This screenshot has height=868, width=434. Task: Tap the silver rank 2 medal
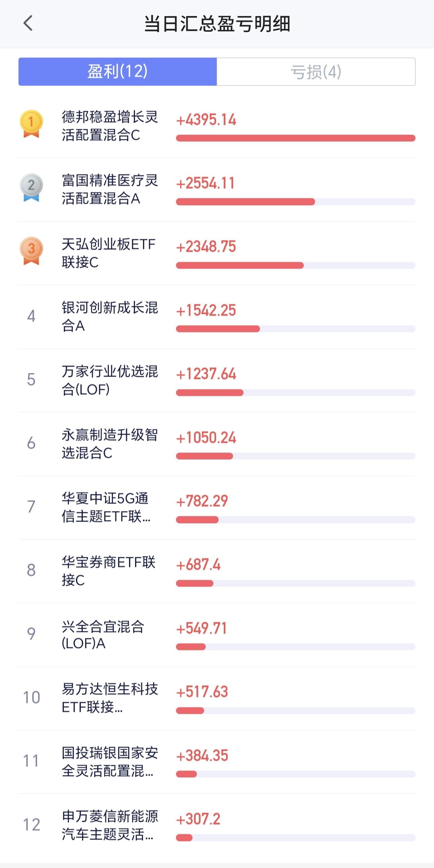31,187
